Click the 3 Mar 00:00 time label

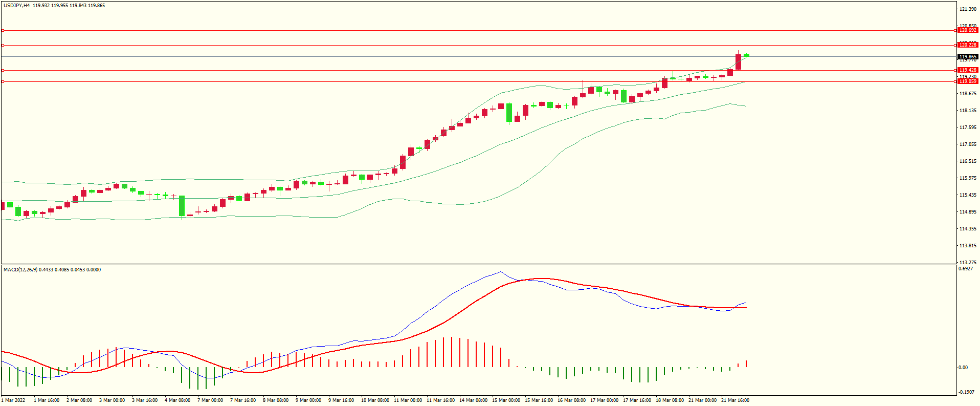point(112,400)
